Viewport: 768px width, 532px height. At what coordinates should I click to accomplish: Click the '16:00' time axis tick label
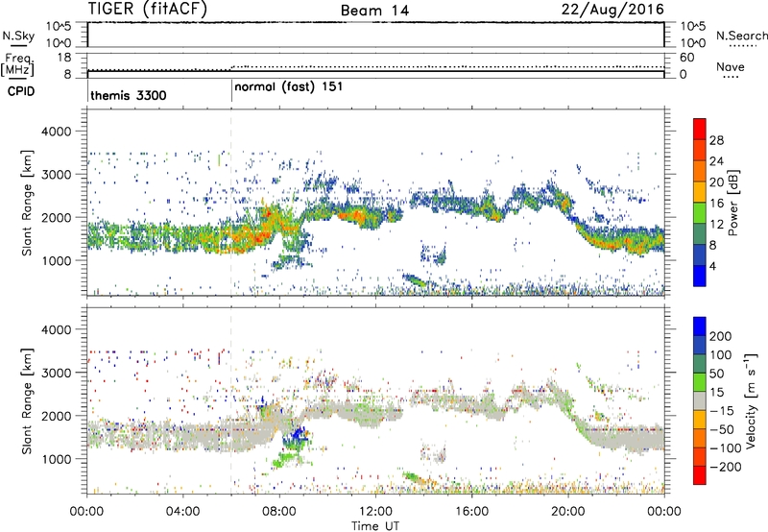[x=471, y=512]
